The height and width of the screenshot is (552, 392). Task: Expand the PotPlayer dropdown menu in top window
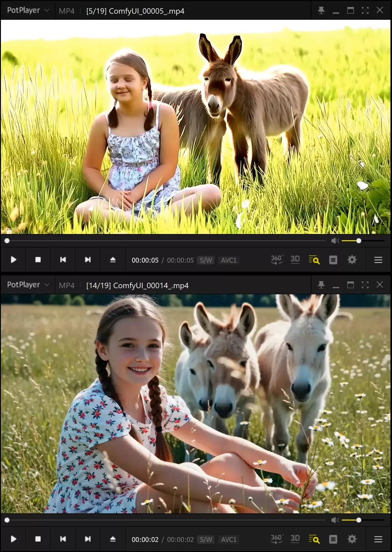[x=28, y=10]
